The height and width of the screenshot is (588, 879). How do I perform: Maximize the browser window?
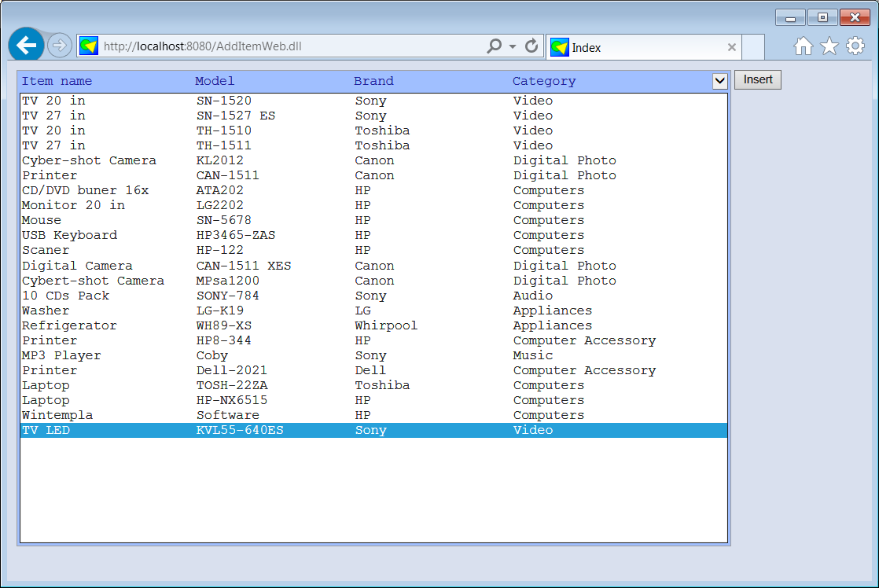[822, 17]
